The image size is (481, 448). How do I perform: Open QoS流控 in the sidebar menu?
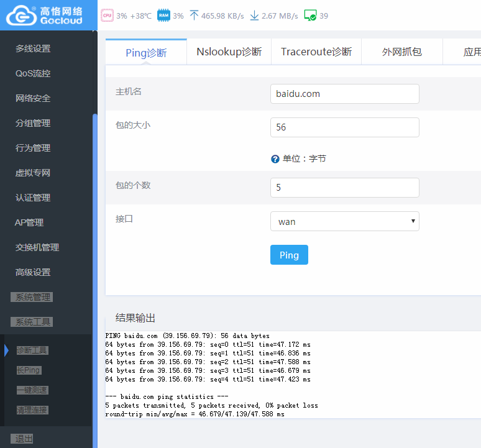33,73
